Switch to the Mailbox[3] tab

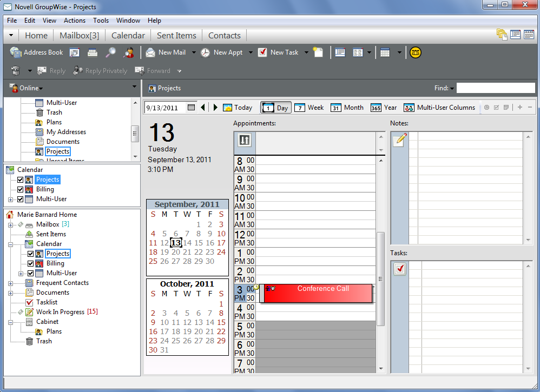(x=79, y=36)
